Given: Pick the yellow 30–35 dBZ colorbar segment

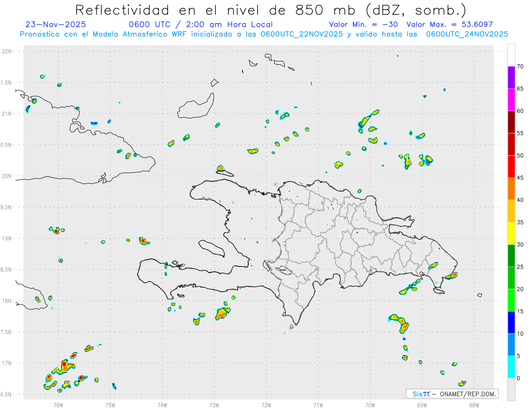Looking at the screenshot, I should tap(511, 234).
